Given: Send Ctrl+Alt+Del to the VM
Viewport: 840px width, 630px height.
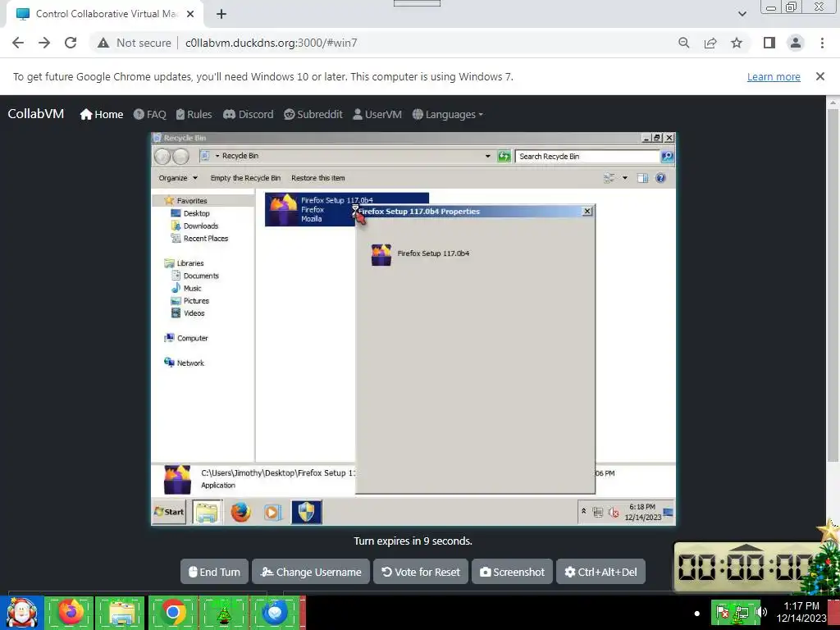Looking at the screenshot, I should 600,572.
